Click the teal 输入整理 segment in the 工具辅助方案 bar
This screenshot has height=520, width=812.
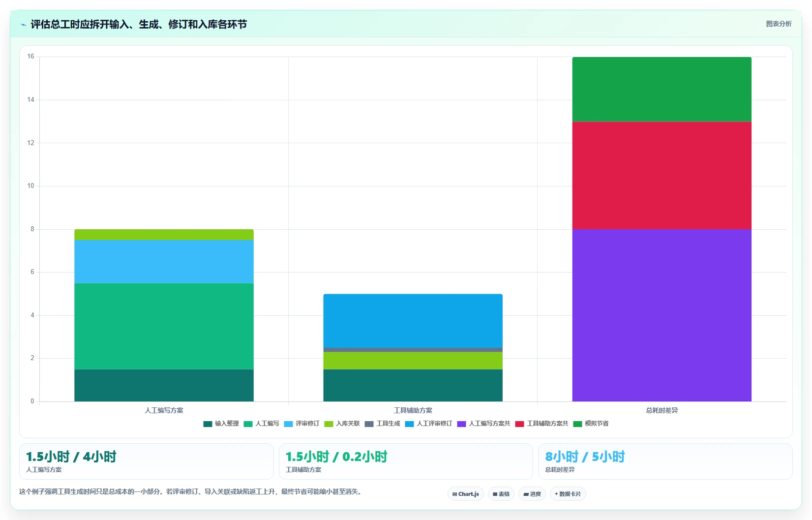point(413,385)
